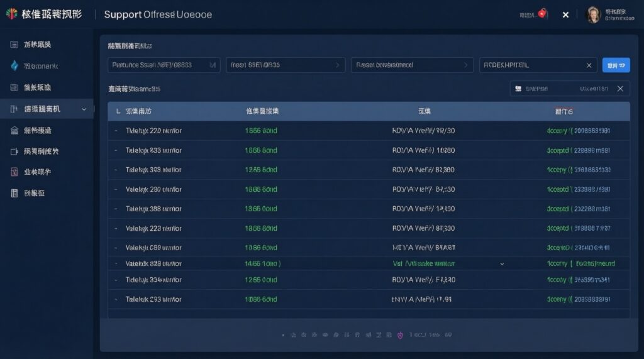Click the last table column header with red text
Image resolution: width=644 pixels, height=359 pixels.
coord(563,111)
